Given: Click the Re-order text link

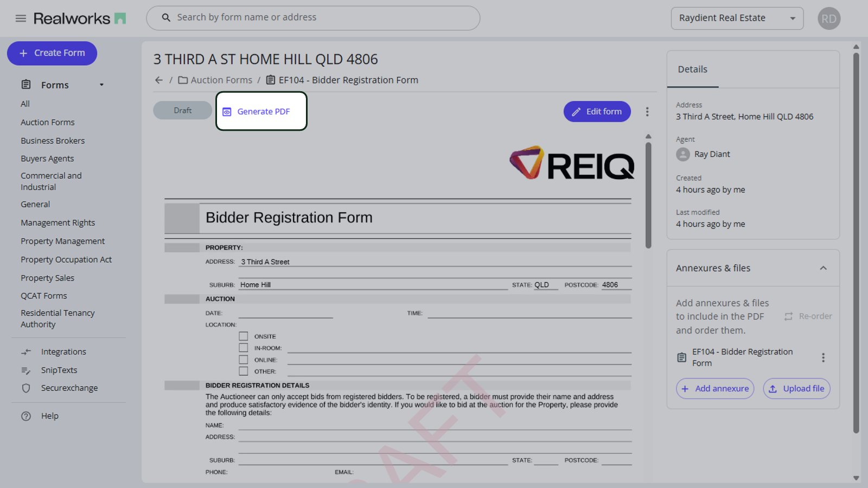Looking at the screenshot, I should [815, 316].
